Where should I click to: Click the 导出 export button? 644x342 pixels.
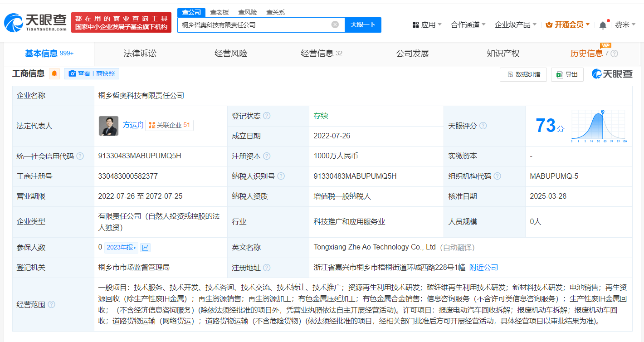click(567, 74)
